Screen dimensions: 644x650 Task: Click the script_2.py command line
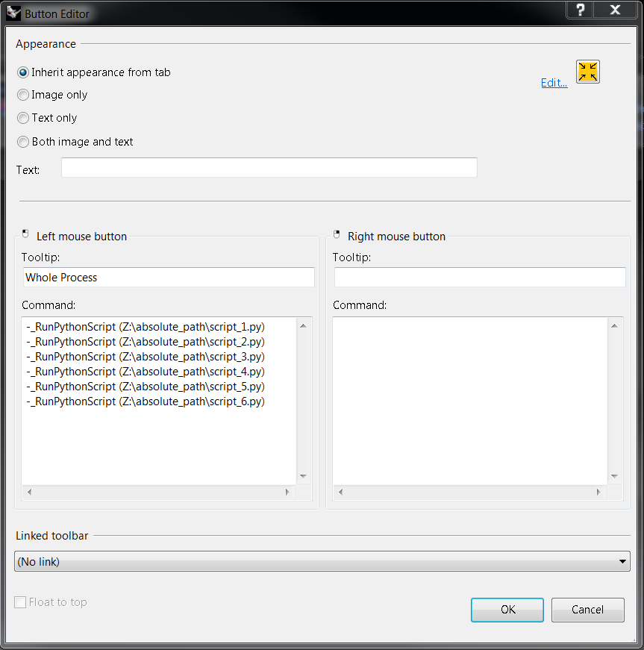pos(146,342)
